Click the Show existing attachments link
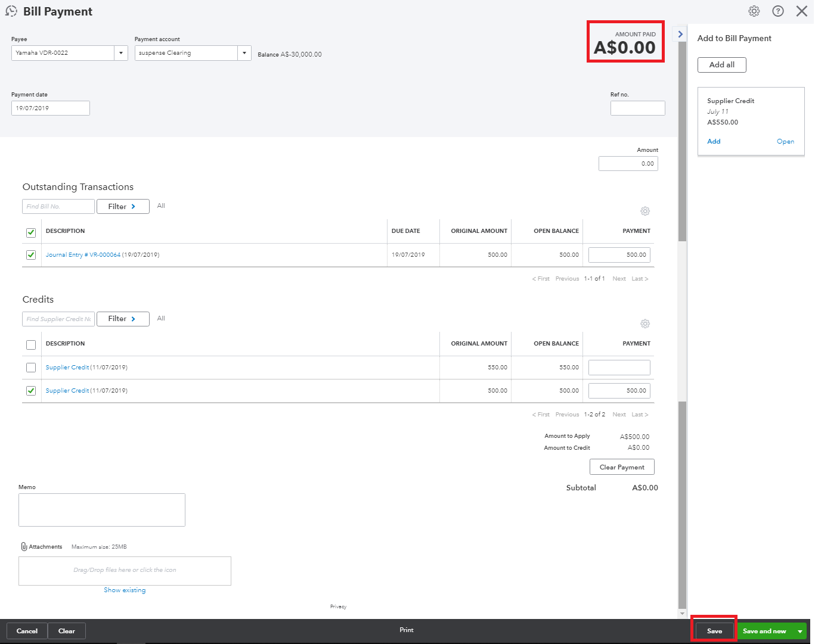Viewport: 815px width, 644px height. click(125, 590)
